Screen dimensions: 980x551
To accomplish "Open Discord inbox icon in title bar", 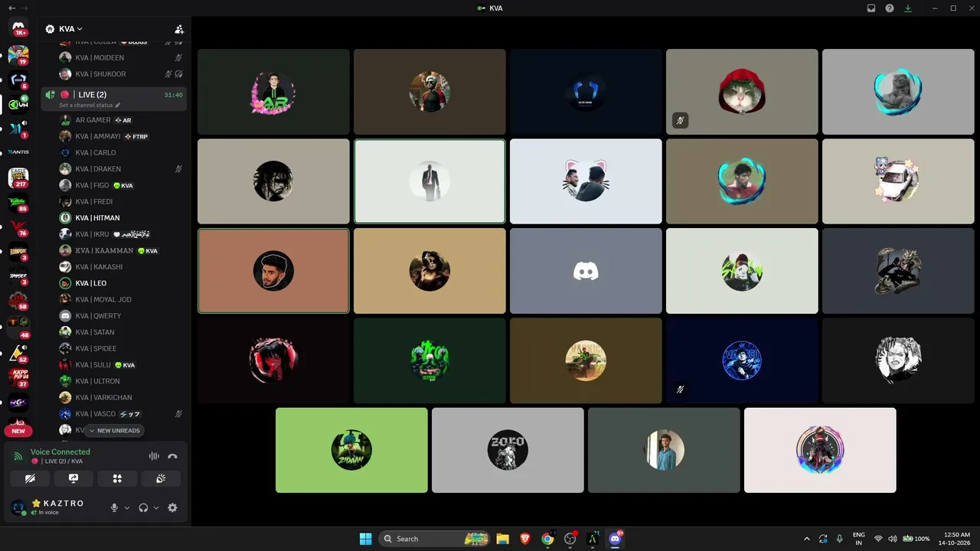I will 871,8.
